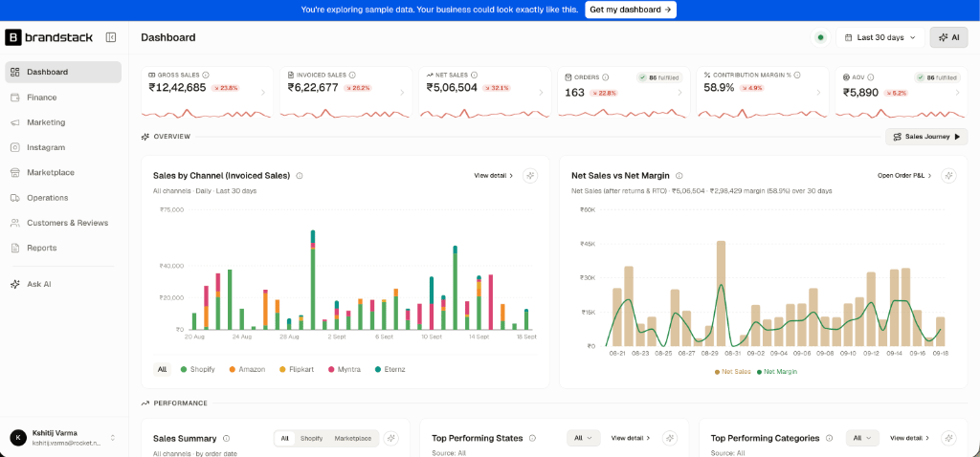Open the AI assistant button

948,37
